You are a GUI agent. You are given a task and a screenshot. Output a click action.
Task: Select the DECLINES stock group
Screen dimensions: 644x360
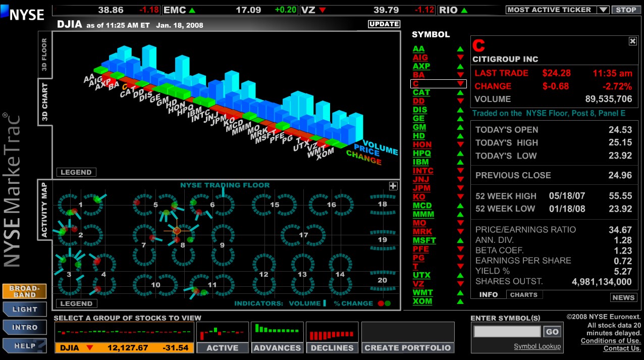332,348
